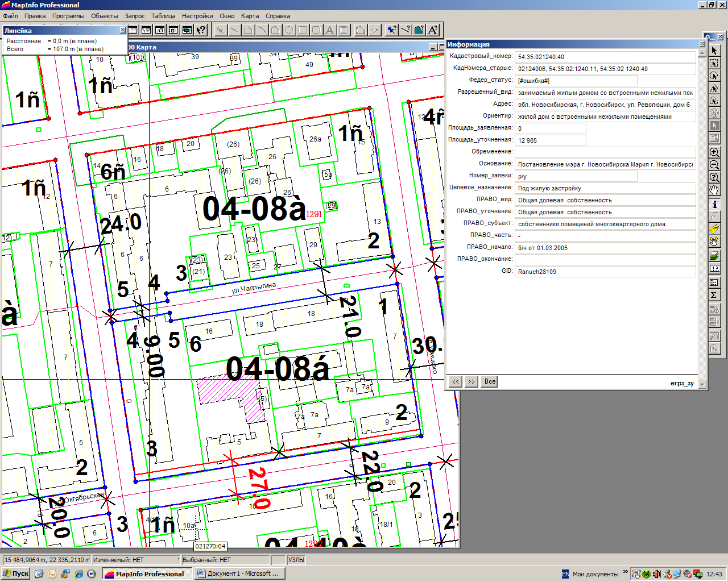Pick the arrow Select tool
Viewport: 728px width, 582px height.
point(714,51)
